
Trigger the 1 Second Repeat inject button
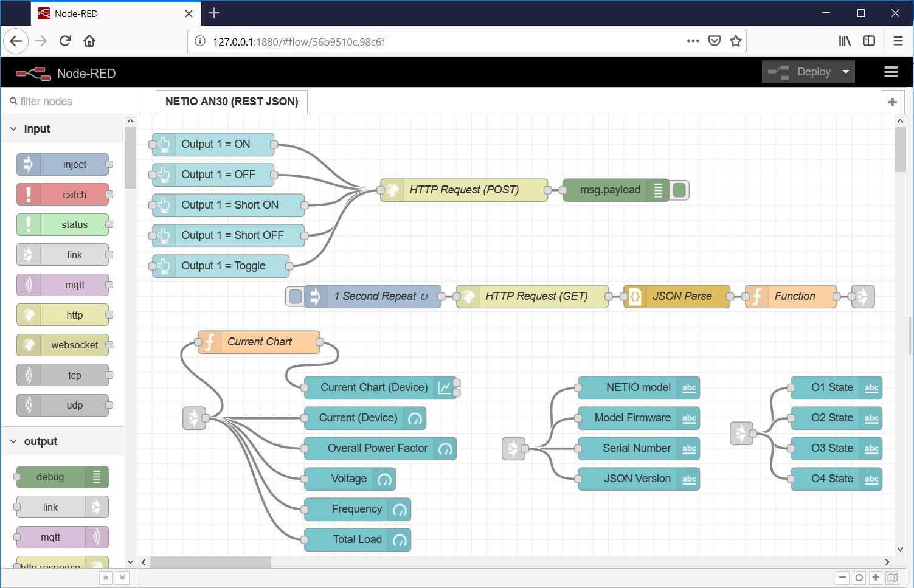click(294, 296)
